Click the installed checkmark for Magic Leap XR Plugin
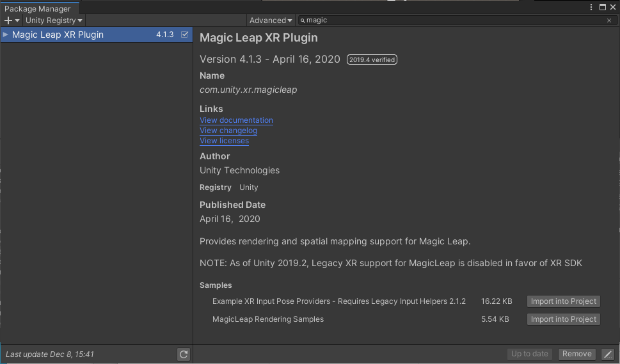This screenshot has height=364, width=620. [x=184, y=35]
